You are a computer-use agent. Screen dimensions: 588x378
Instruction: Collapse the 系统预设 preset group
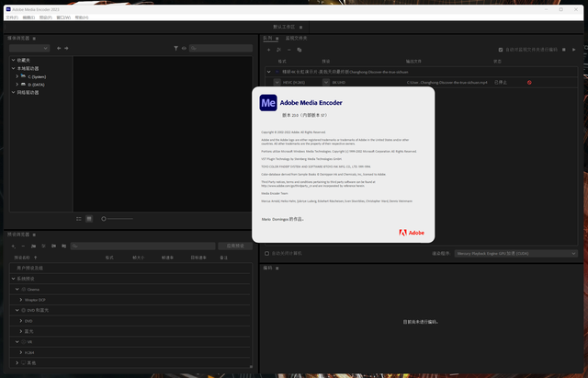click(13, 279)
